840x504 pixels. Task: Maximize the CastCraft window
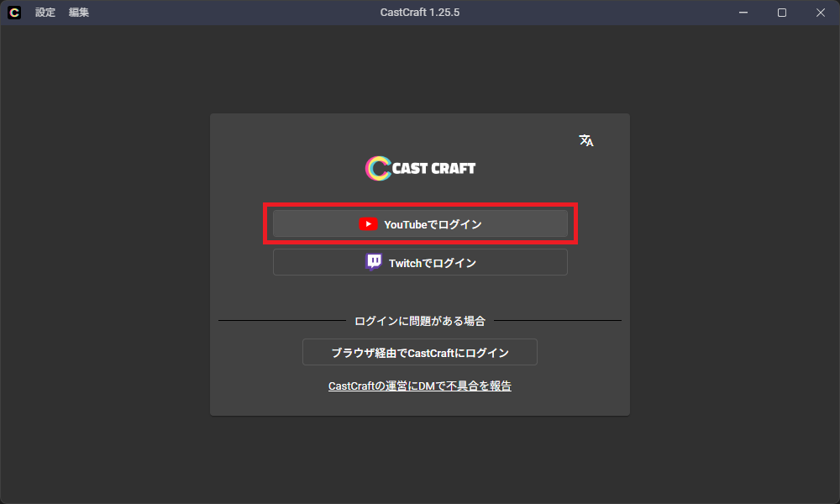pyautogui.click(x=782, y=13)
